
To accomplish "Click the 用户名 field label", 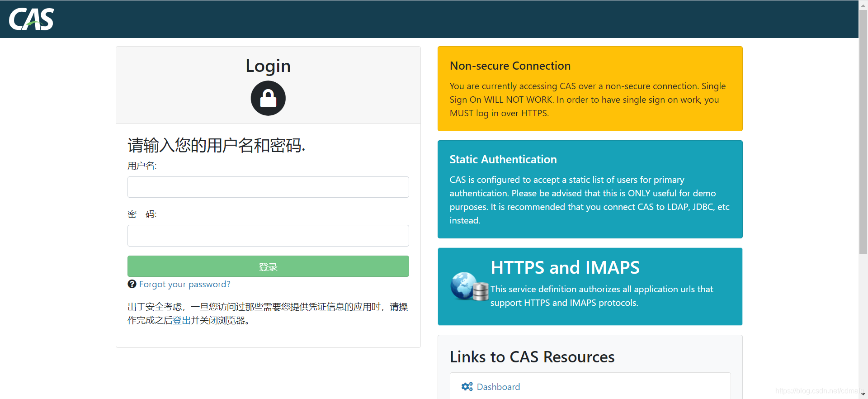I will coord(142,166).
